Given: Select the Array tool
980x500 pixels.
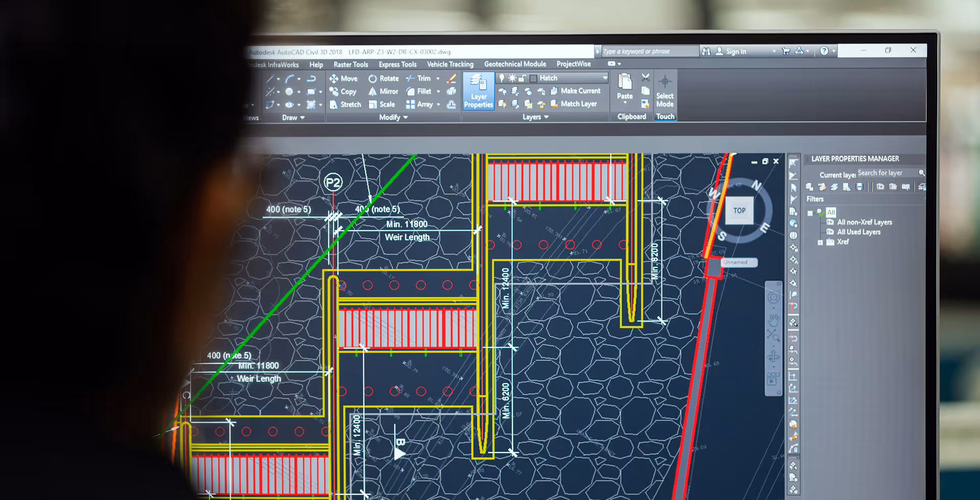Looking at the screenshot, I should (420, 104).
